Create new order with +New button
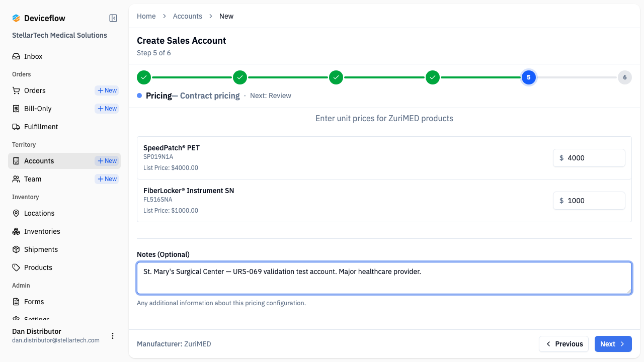 click(107, 90)
